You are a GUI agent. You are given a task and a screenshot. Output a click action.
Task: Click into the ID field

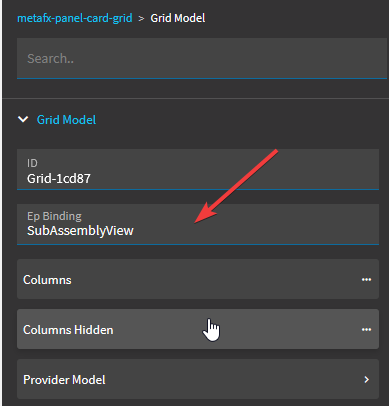click(x=198, y=169)
